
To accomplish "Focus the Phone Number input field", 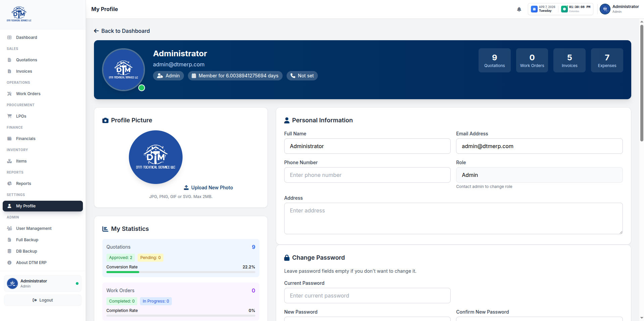I will [367, 175].
